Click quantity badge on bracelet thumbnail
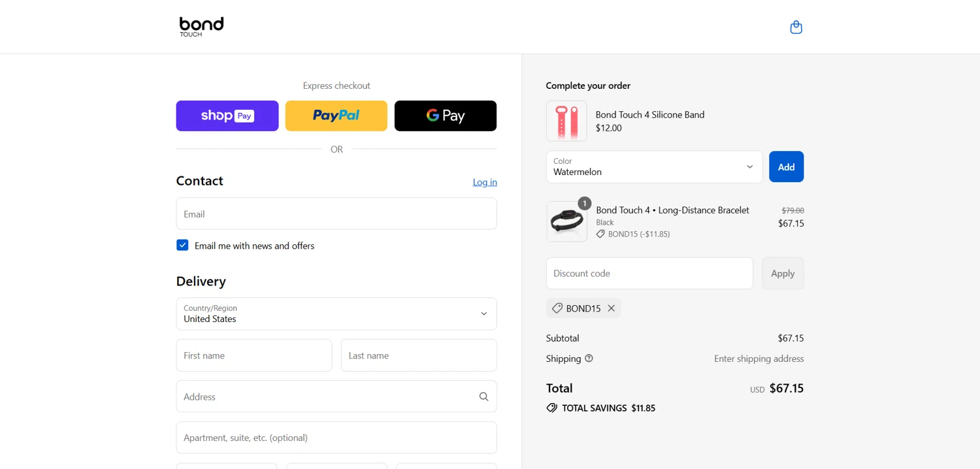 click(x=584, y=204)
